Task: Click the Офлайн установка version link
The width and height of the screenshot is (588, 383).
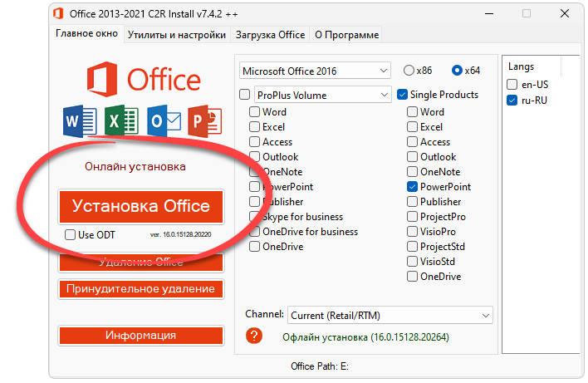Action: point(365,337)
